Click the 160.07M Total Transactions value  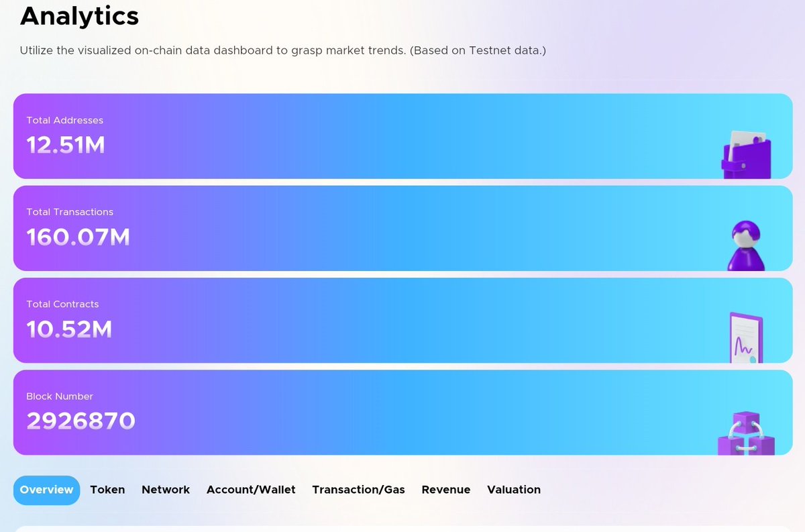coord(78,237)
